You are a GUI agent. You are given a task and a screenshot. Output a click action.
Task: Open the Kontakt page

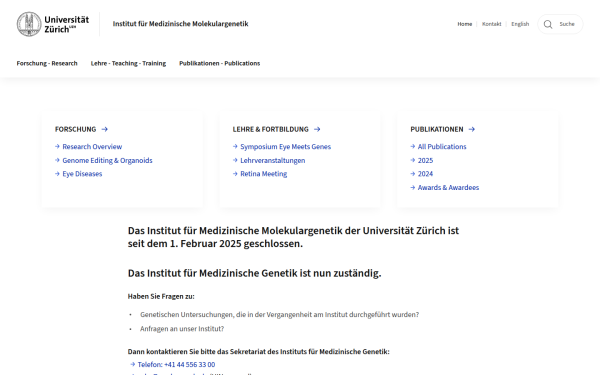491,24
